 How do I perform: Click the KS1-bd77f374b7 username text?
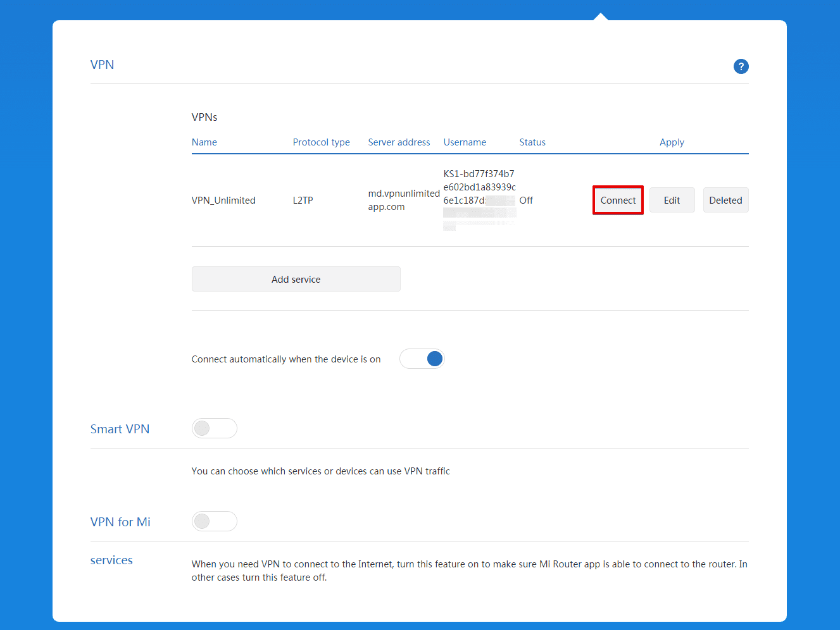[x=478, y=173]
